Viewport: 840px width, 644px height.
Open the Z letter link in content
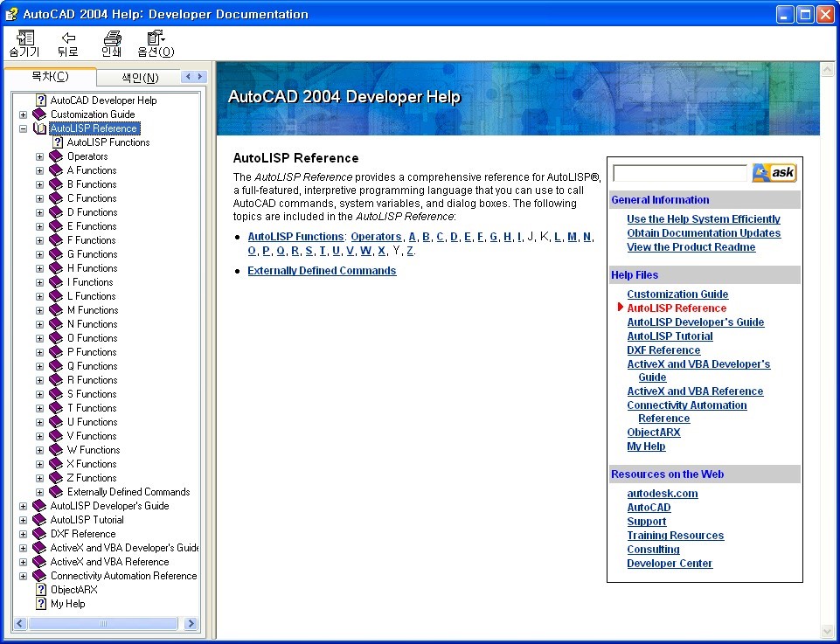point(410,251)
